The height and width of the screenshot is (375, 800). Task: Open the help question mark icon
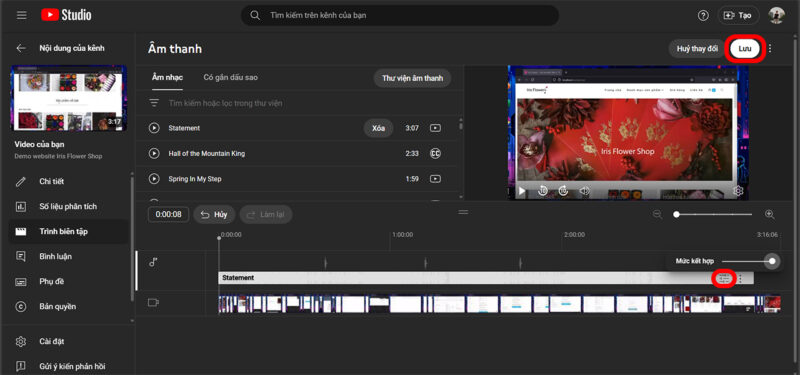[703, 15]
